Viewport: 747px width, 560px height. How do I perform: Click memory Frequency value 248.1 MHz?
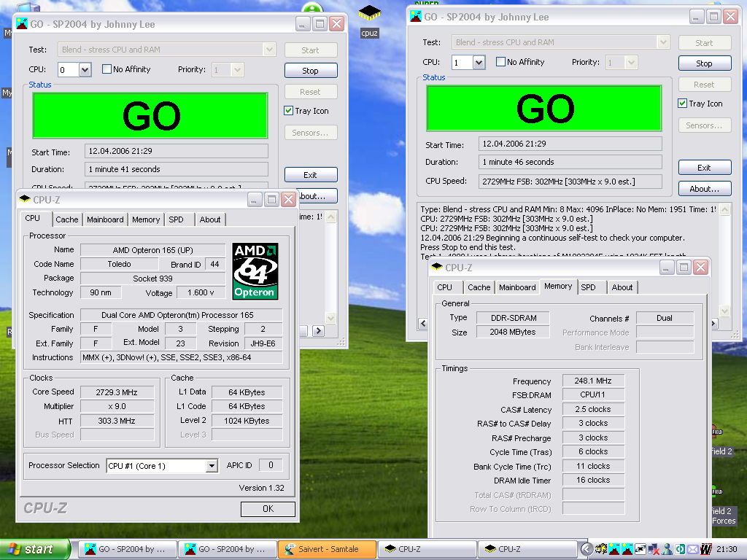tap(593, 381)
